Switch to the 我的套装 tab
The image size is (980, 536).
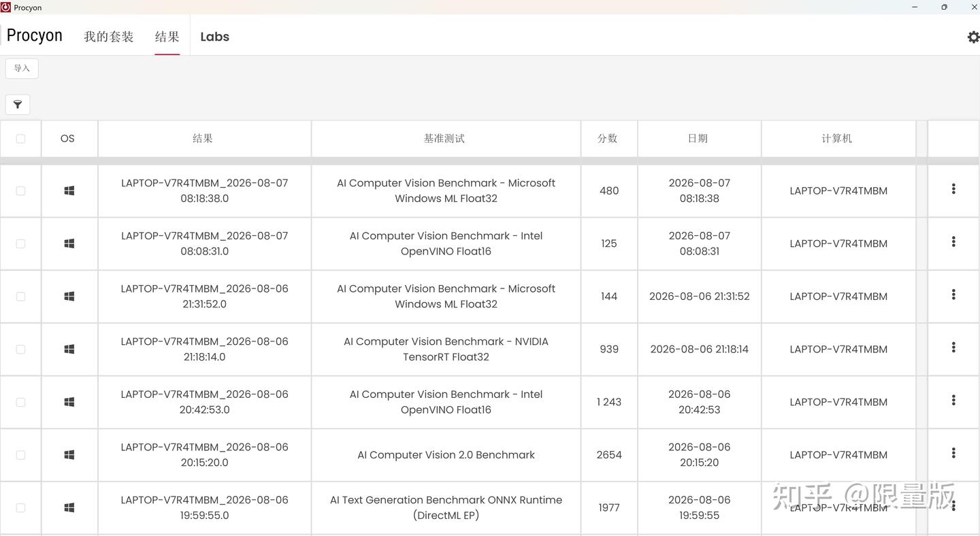(109, 37)
